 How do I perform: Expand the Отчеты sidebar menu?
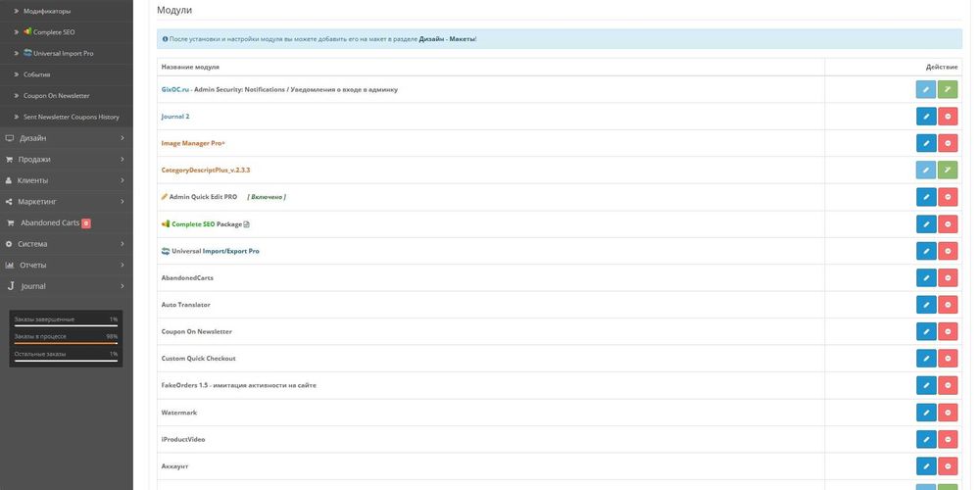point(67,265)
